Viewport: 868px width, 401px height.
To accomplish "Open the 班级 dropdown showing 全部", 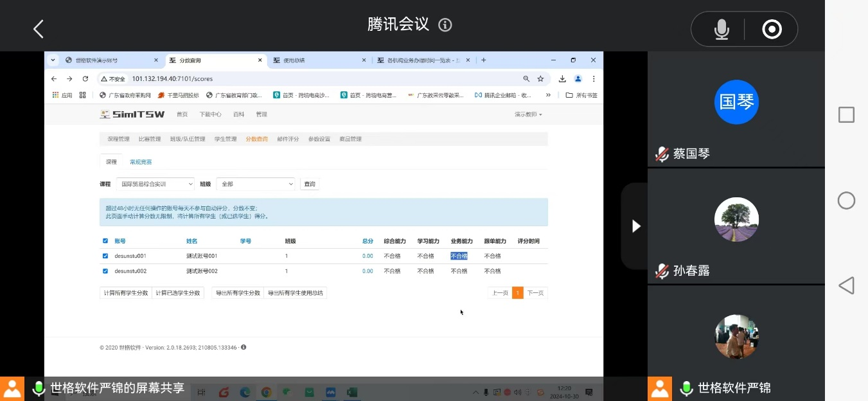I will pos(255,184).
